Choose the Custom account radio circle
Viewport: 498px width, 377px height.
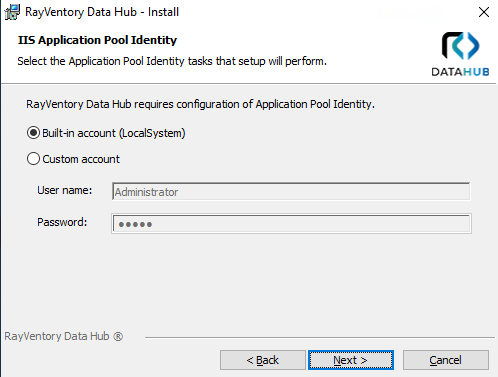click(33, 159)
